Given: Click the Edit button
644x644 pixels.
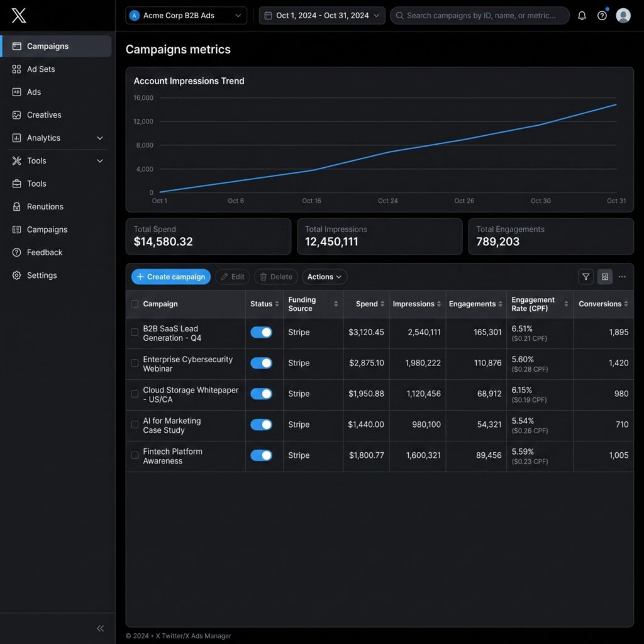Looking at the screenshot, I should [233, 277].
